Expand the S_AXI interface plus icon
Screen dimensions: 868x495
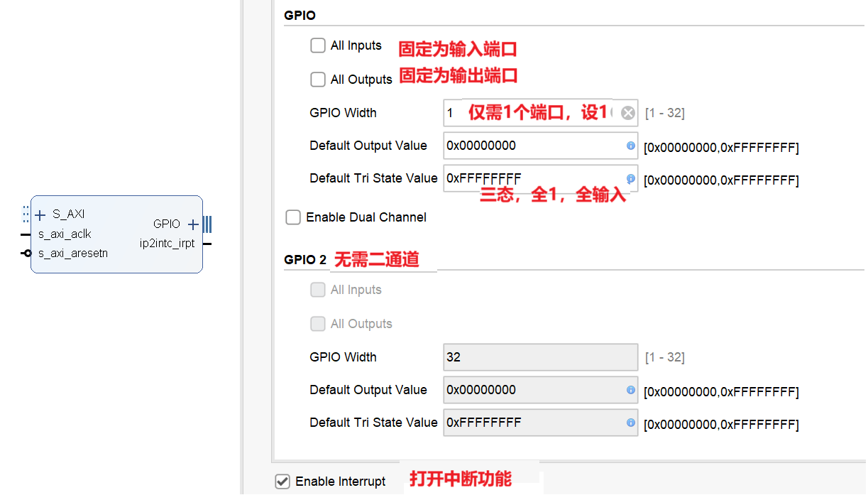pyautogui.click(x=40, y=214)
